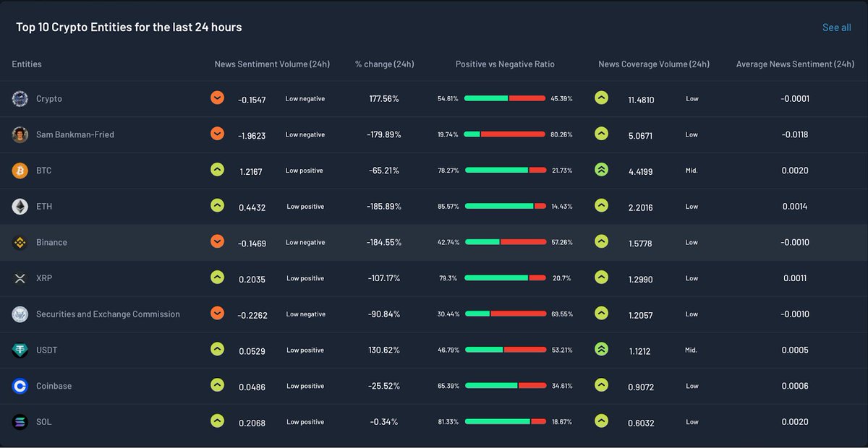
Task: Click the orange down-arrow sentiment icon in the SEC row
Action: pos(217,313)
